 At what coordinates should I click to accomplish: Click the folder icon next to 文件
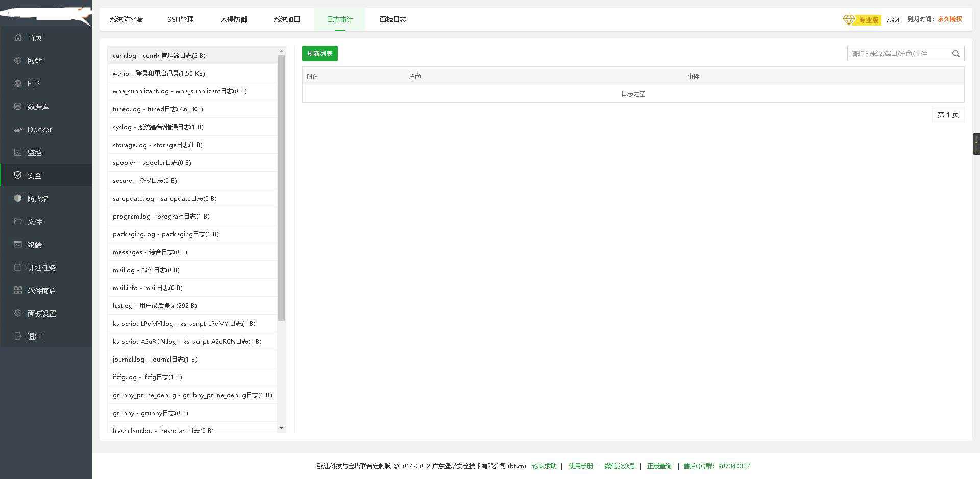tap(18, 221)
